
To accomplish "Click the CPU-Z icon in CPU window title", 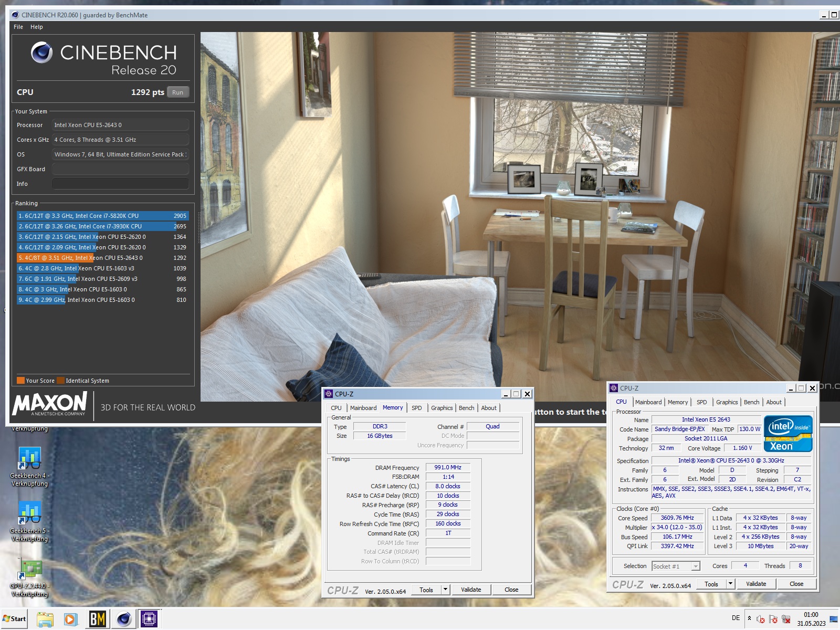I will (614, 388).
